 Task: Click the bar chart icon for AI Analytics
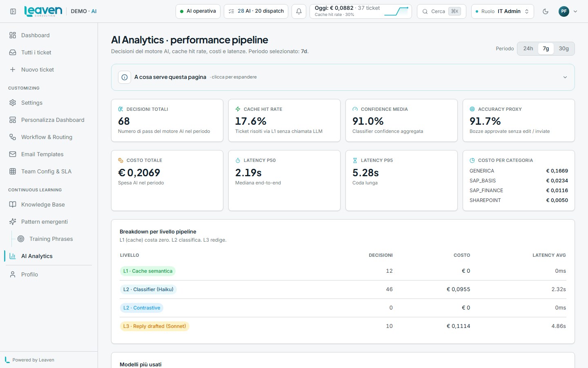[x=13, y=256]
